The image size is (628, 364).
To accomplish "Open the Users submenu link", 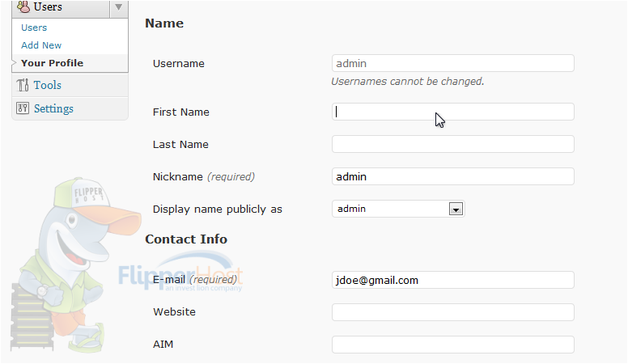I will click(x=34, y=28).
